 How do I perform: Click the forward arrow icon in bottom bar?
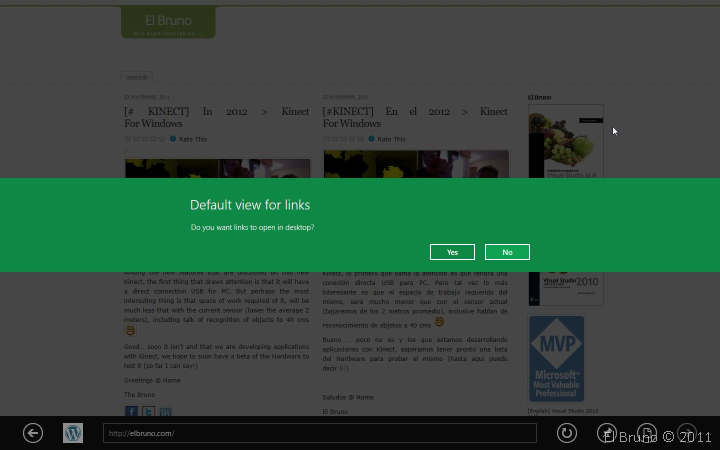(687, 433)
